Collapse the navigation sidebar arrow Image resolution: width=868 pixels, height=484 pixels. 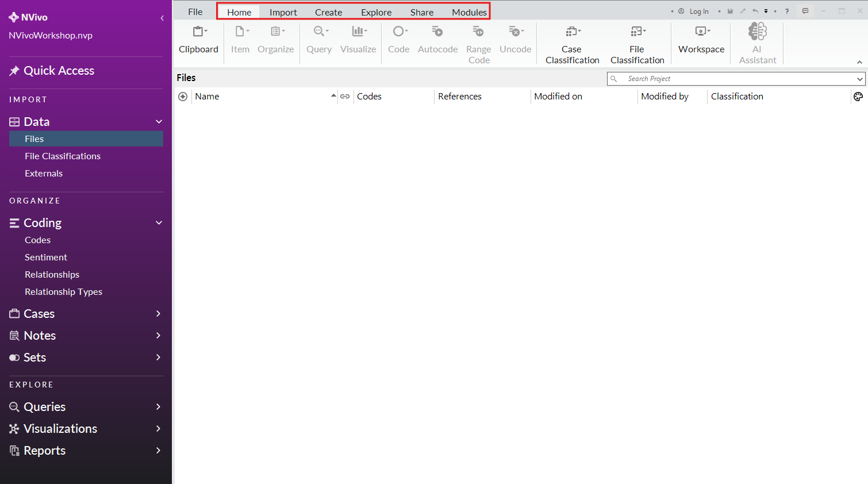tap(162, 18)
